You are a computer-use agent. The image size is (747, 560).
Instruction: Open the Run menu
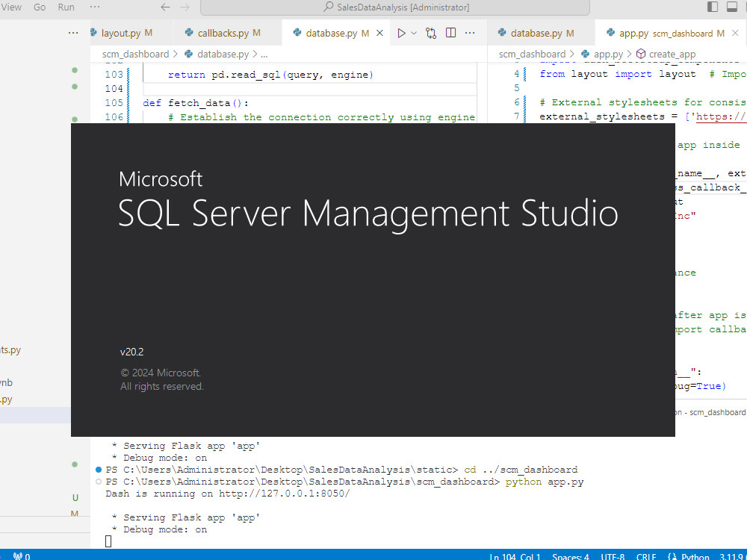coord(66,7)
